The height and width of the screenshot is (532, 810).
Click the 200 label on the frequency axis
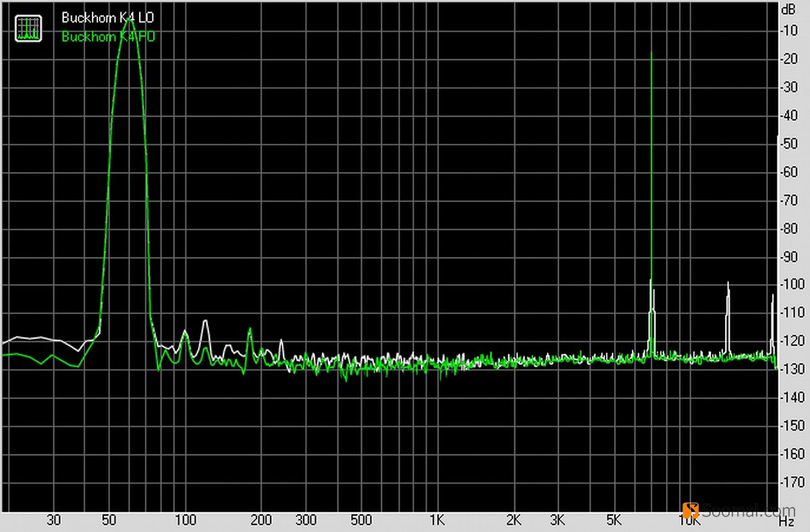pyautogui.click(x=261, y=521)
